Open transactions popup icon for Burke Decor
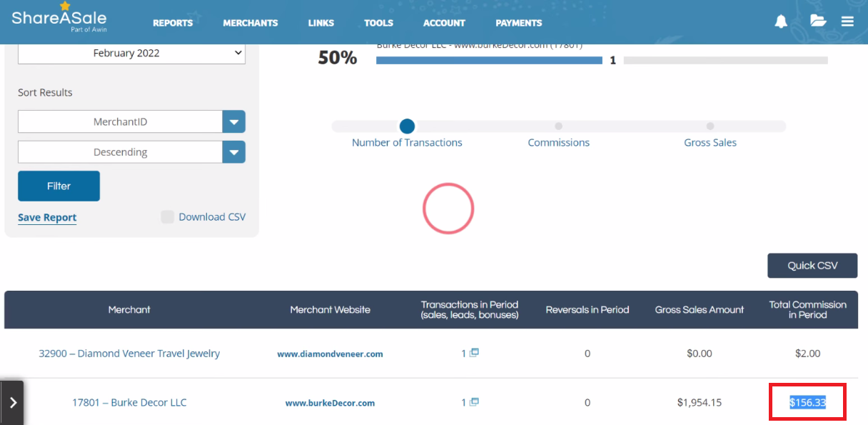 tap(474, 402)
